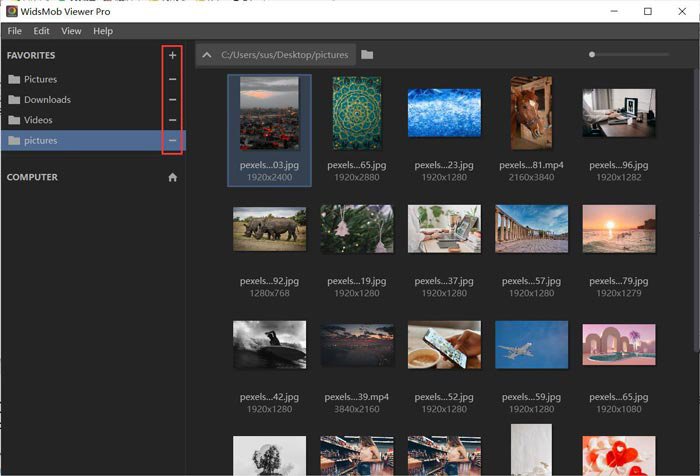Image resolution: width=700 pixels, height=476 pixels.
Task: Click the file name pexels...81.mp4
Action: (531, 165)
